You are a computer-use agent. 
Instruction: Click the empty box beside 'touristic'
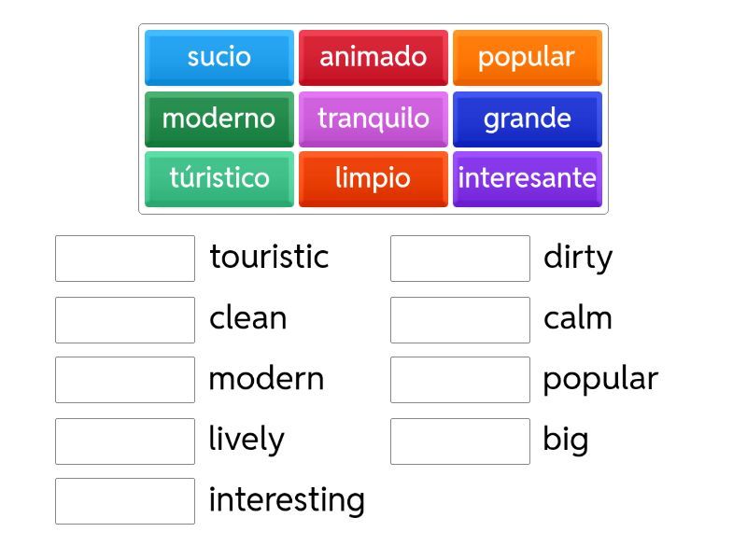click(125, 259)
